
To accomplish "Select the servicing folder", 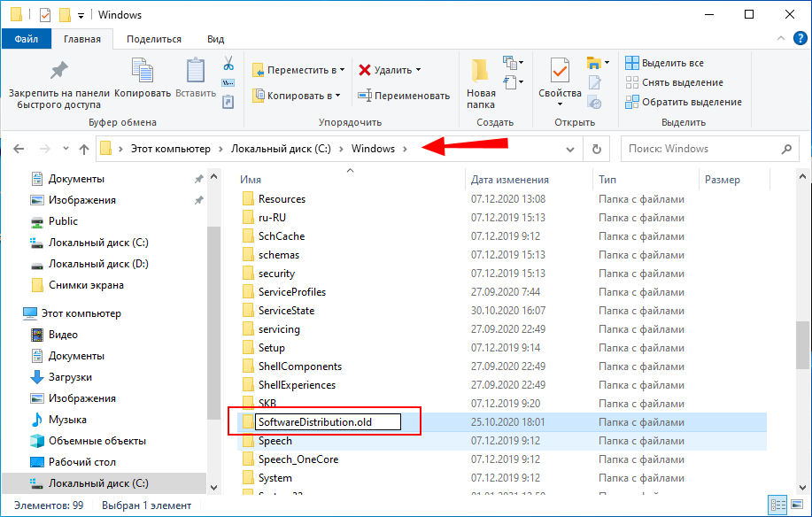I will coord(279,329).
